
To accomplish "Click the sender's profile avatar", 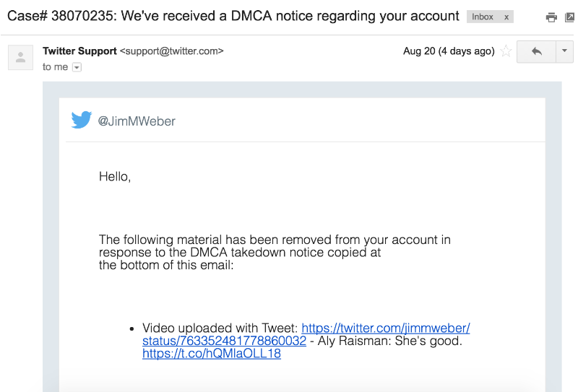I will [x=20, y=57].
